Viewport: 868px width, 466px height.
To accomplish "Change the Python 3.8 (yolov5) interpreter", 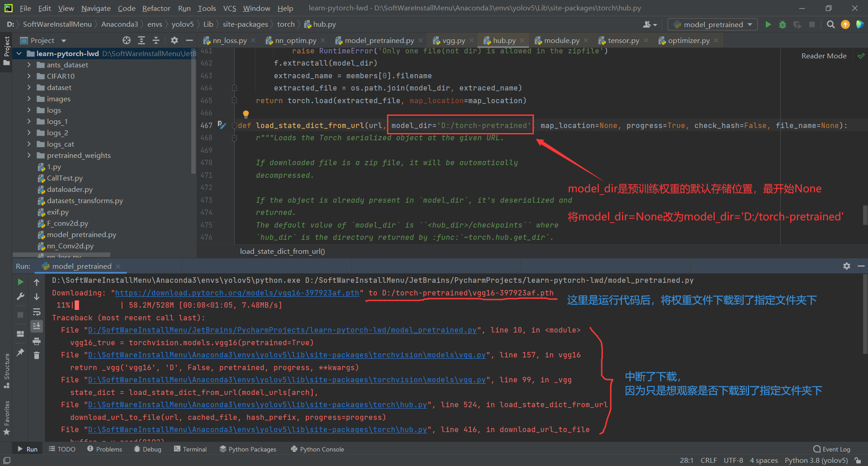I will click(816, 460).
